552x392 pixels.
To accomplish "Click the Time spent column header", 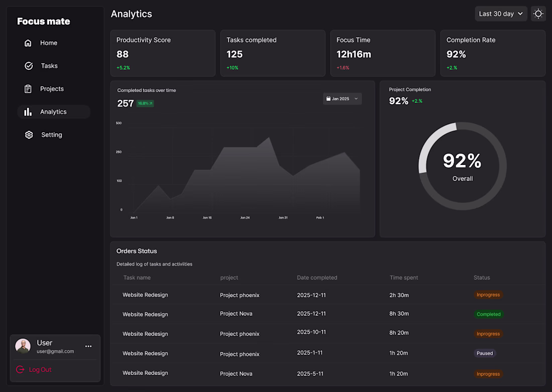I will (x=404, y=278).
